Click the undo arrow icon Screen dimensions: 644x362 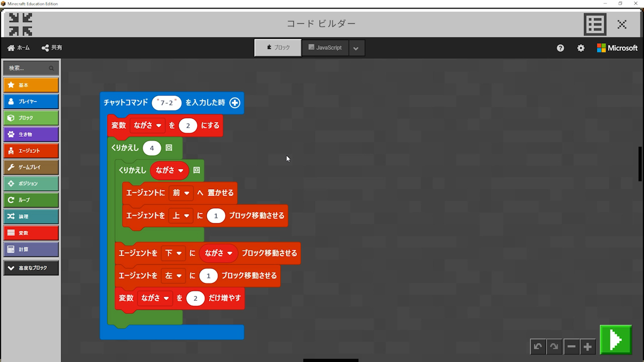pos(538,346)
